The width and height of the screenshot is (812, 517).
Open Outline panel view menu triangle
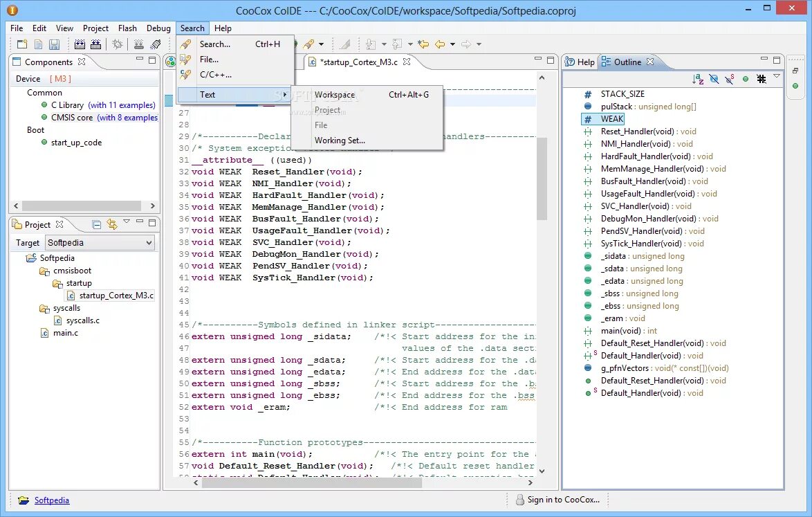coord(777,76)
